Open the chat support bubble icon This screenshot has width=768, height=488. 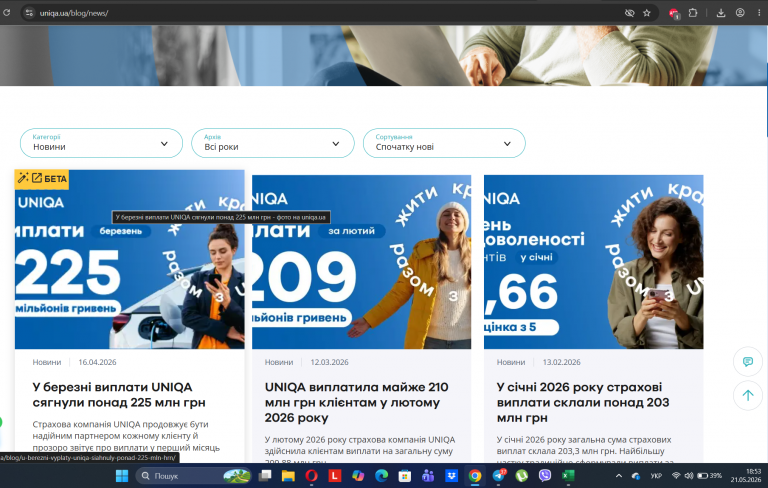[748, 362]
